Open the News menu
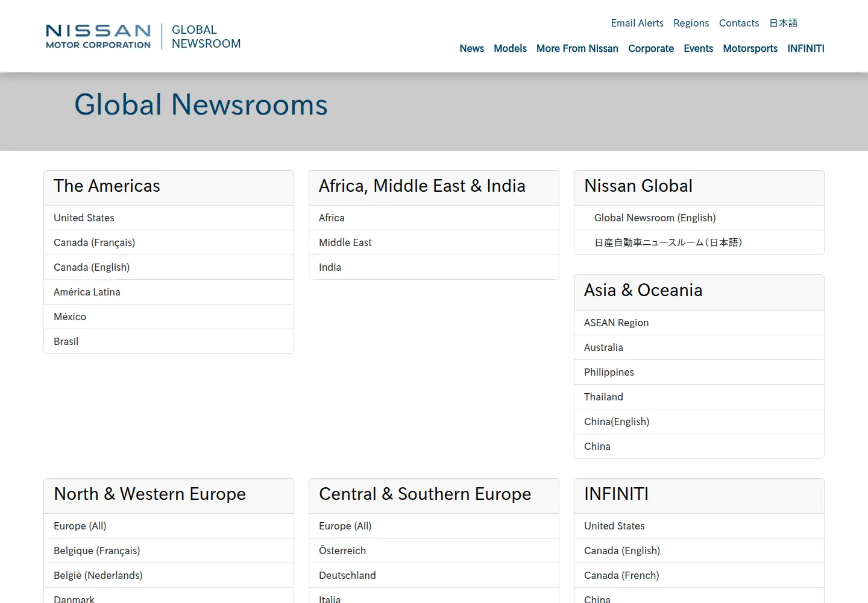The image size is (868, 603). click(x=471, y=48)
